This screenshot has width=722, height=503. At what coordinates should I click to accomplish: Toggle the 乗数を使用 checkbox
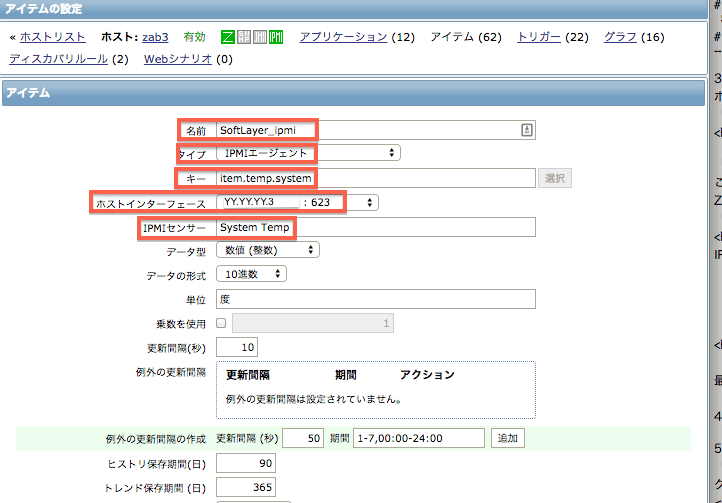(x=221, y=323)
